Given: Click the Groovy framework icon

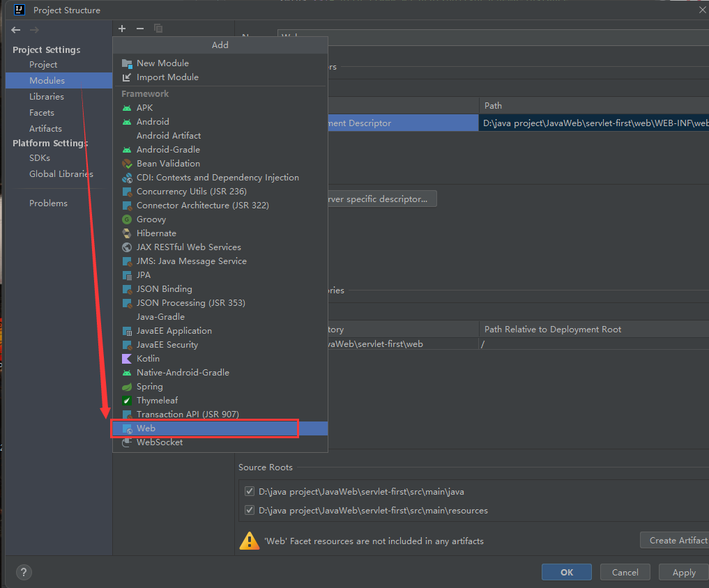Looking at the screenshot, I should click(127, 219).
